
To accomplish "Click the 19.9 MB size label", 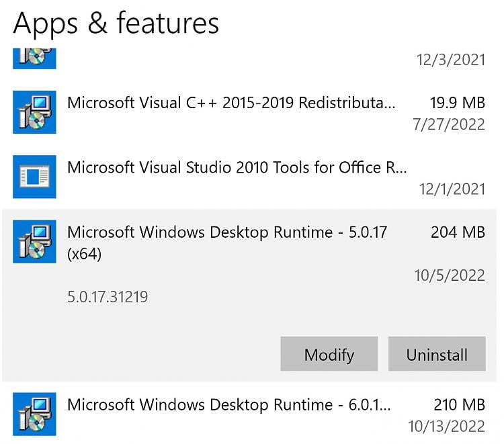I will tap(458, 103).
